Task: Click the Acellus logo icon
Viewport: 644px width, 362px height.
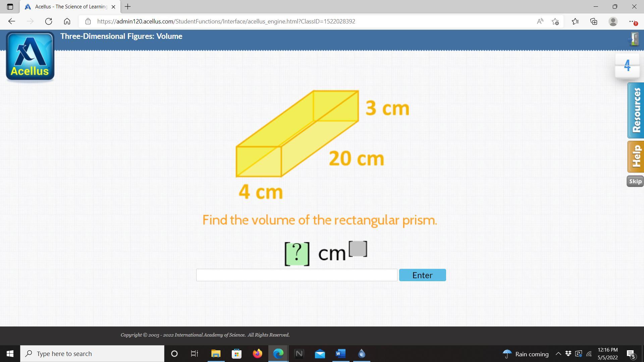Action: pos(30,56)
